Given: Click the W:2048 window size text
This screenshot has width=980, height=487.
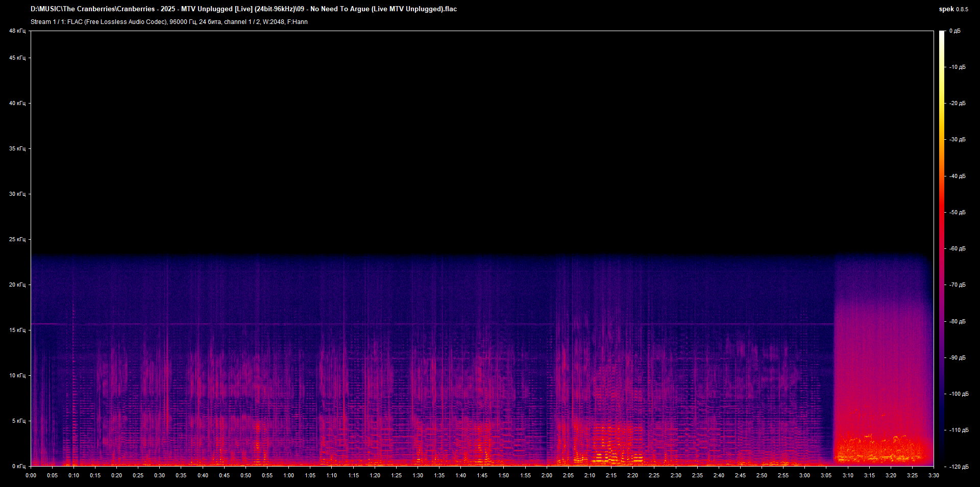Looking at the screenshot, I should pyautogui.click(x=275, y=22).
